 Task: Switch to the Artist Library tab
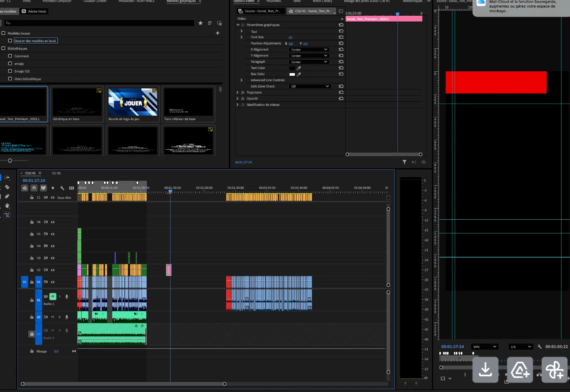tap(323, 1)
